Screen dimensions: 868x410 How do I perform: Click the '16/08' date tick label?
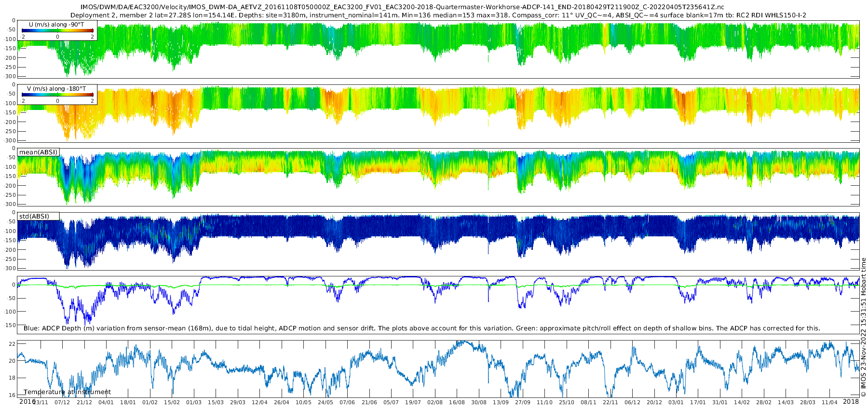pyautogui.click(x=457, y=402)
